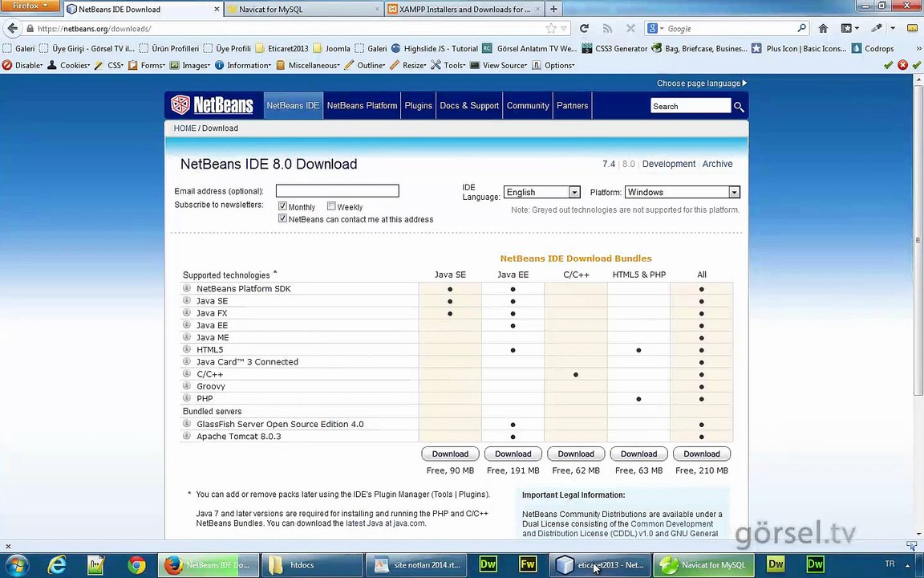Viewport: 924px width, 578px height.
Task: Open the bookmarks menu icon in the toolbar
Action: coord(849,28)
